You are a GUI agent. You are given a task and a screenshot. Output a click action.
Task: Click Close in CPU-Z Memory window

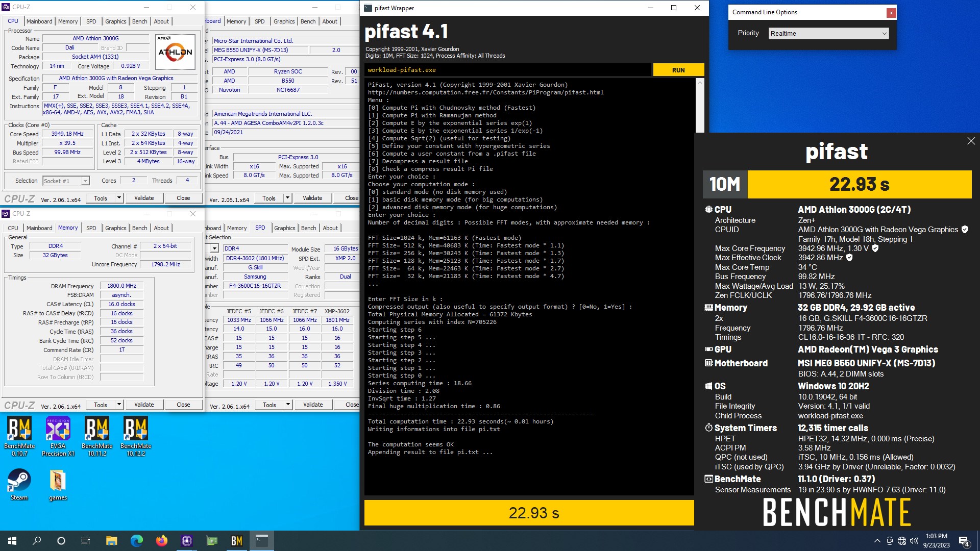pyautogui.click(x=183, y=405)
